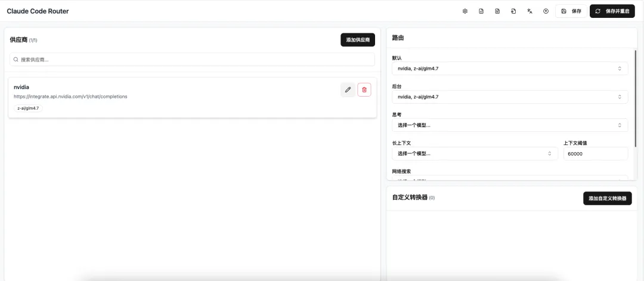
Task: Click the integrate.api.nvidia.com URL text
Action: click(x=70, y=97)
